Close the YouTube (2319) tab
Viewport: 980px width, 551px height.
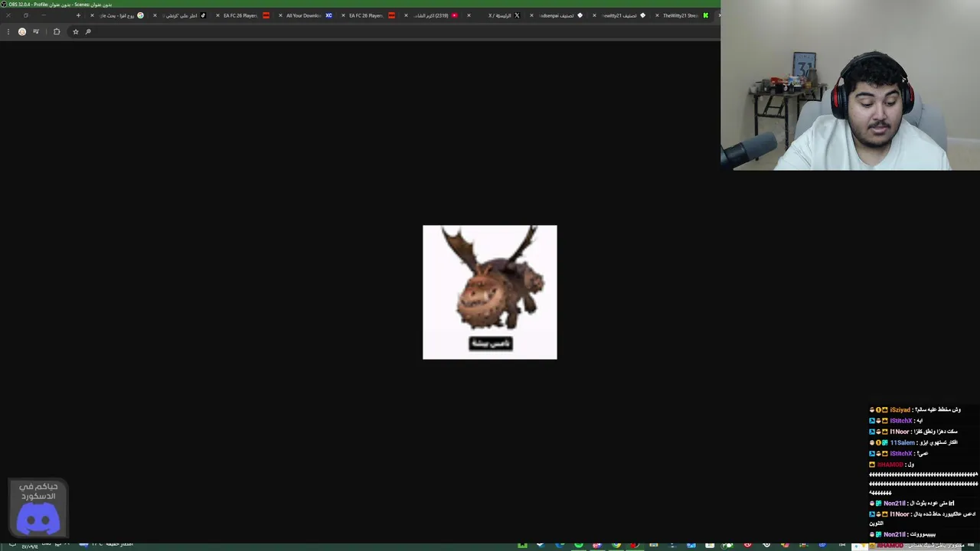click(x=406, y=15)
